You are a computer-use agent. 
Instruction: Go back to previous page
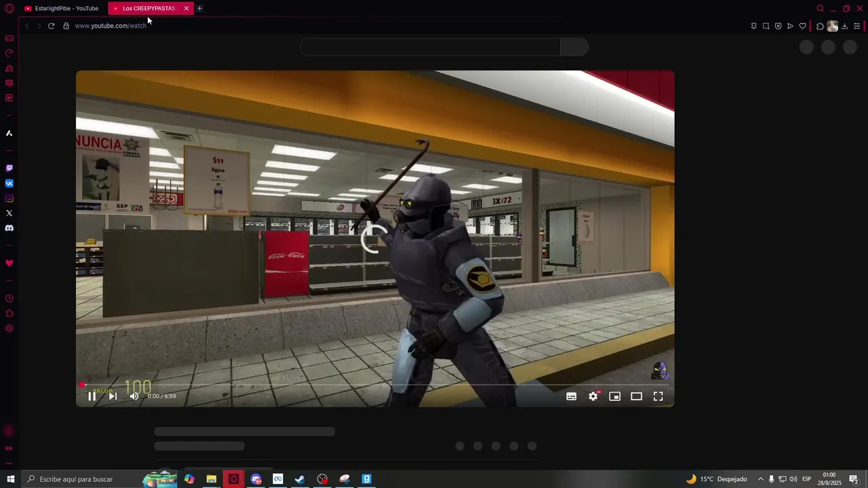coord(26,26)
